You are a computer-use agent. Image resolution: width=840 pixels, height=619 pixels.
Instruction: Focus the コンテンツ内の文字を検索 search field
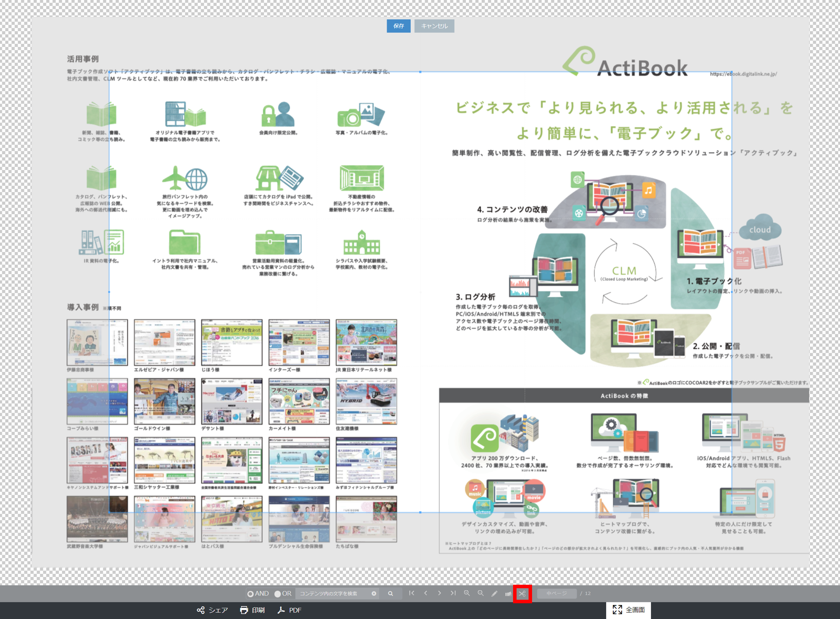337,593
